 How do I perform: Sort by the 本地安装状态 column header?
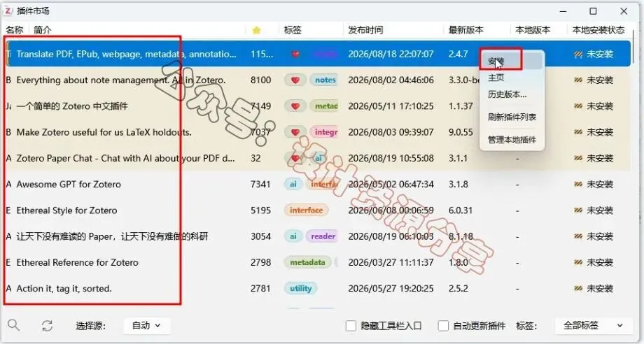[x=598, y=30]
